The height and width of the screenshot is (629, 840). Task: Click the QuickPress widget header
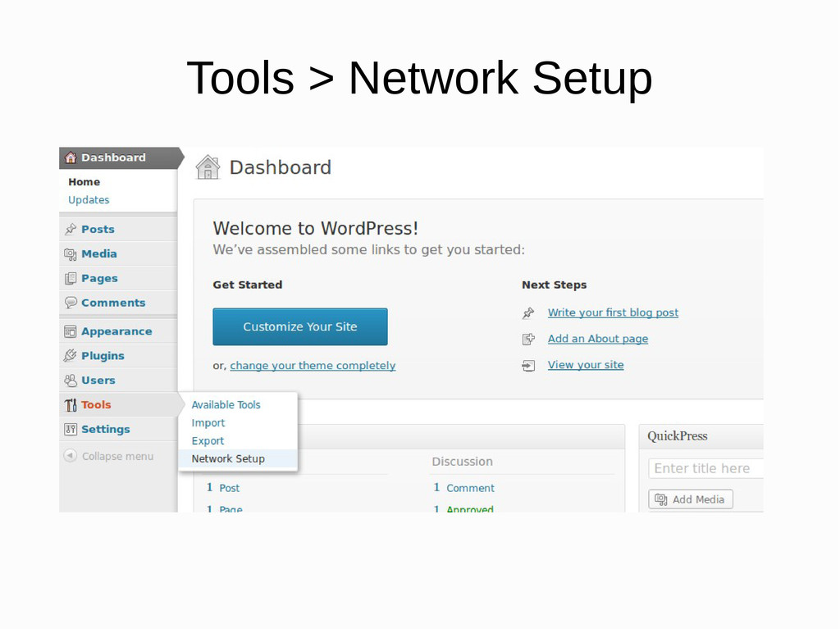coord(701,436)
